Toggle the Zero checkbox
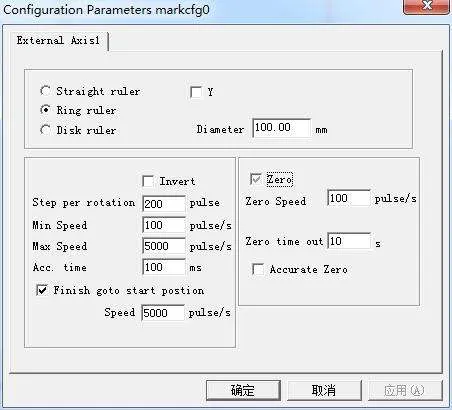This screenshot has width=452, height=410. tap(256, 179)
